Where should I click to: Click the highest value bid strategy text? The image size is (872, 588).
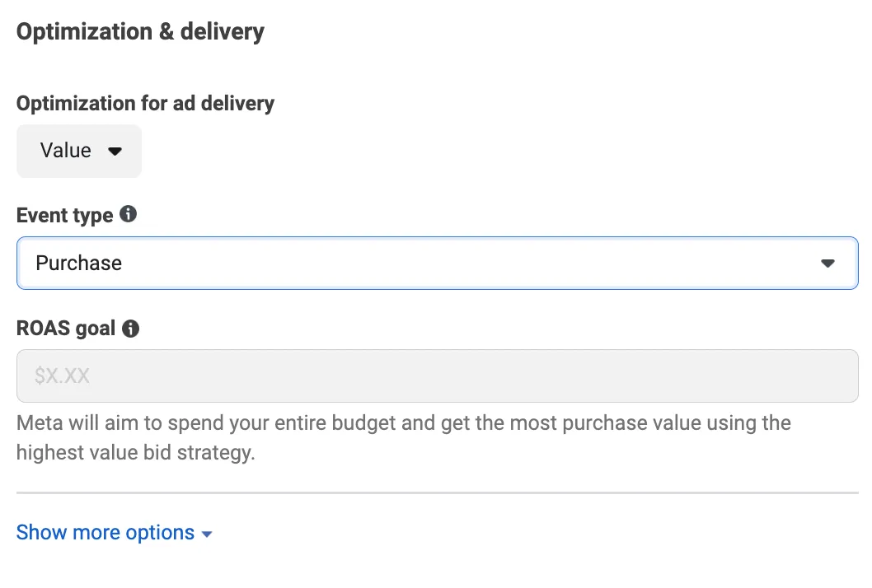tap(135, 452)
